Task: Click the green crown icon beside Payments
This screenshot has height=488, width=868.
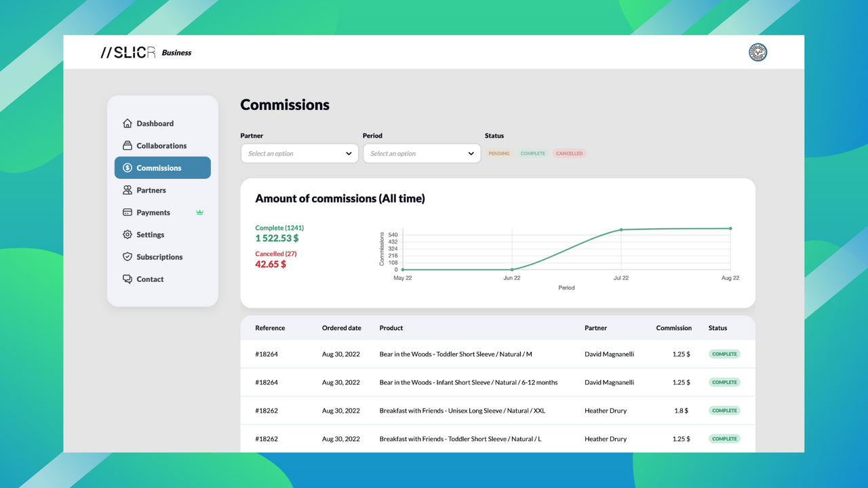Action: coord(199,212)
